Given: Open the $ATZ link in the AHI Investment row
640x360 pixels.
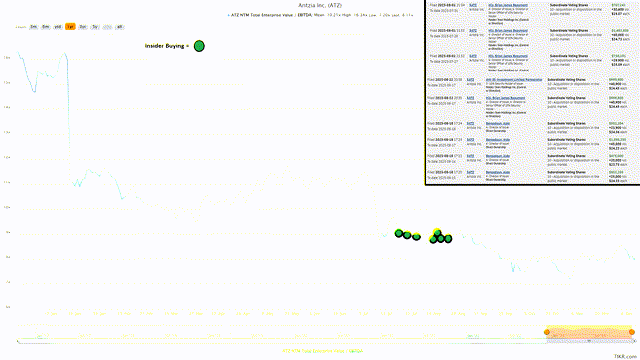Looking at the screenshot, I should pyautogui.click(x=470, y=80).
